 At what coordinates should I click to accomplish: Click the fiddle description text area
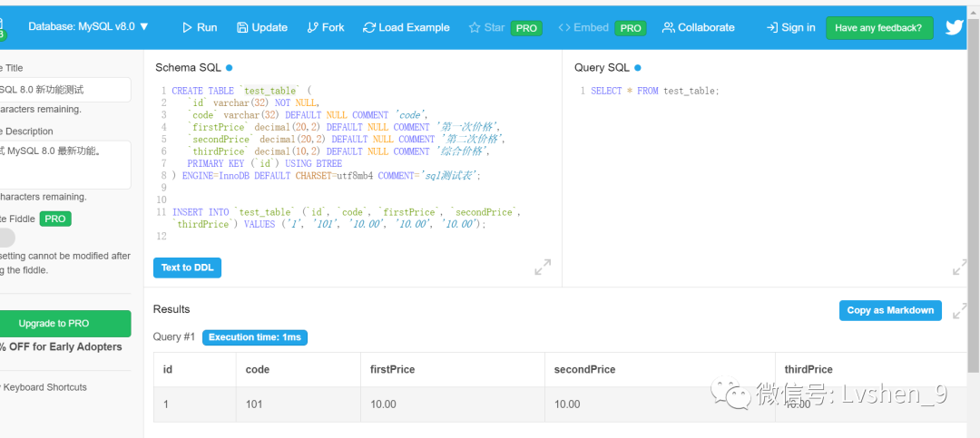(64, 165)
